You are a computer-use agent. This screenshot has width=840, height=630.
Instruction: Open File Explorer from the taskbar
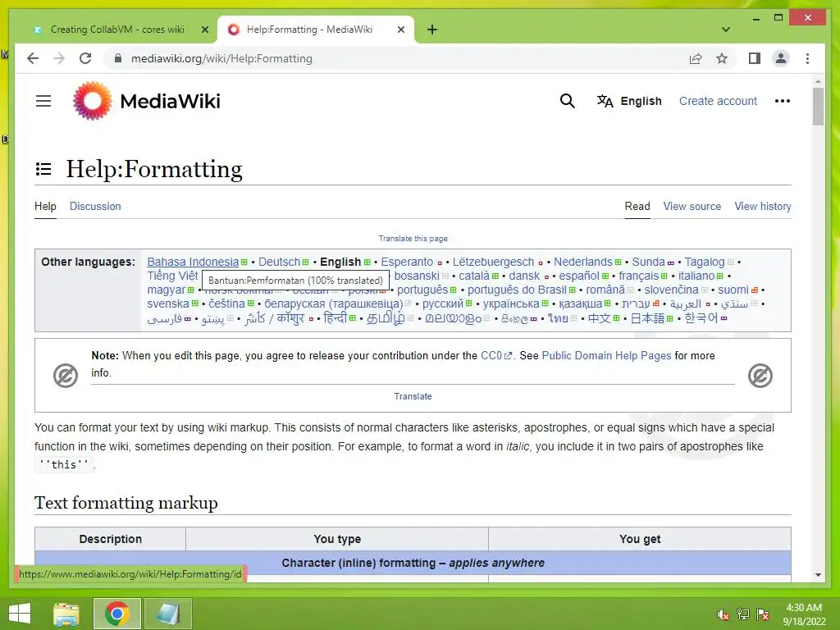66,614
